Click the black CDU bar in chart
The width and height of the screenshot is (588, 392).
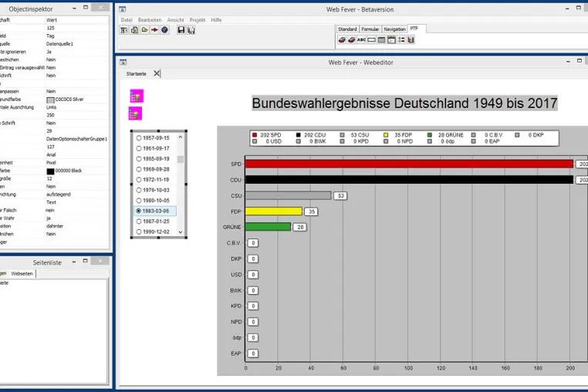pos(409,180)
